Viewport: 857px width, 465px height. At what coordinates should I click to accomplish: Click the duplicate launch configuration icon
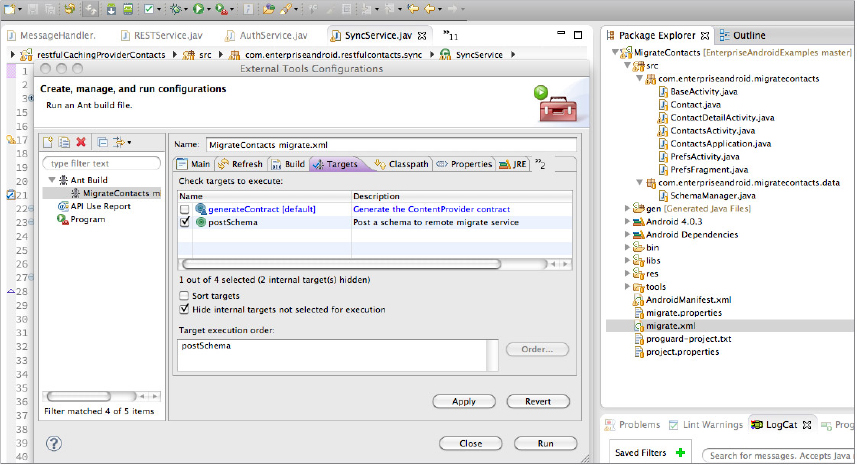[63, 143]
